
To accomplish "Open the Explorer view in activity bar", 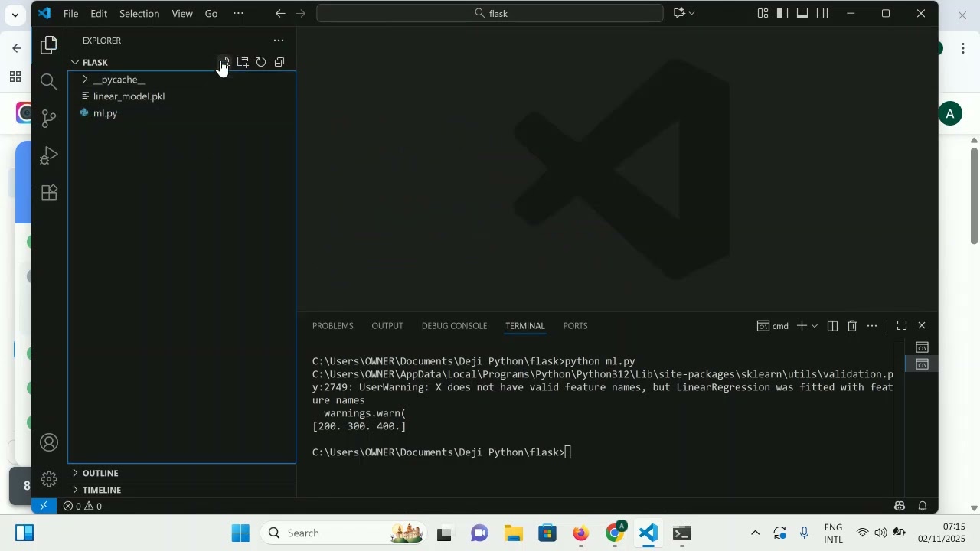I will tap(49, 46).
